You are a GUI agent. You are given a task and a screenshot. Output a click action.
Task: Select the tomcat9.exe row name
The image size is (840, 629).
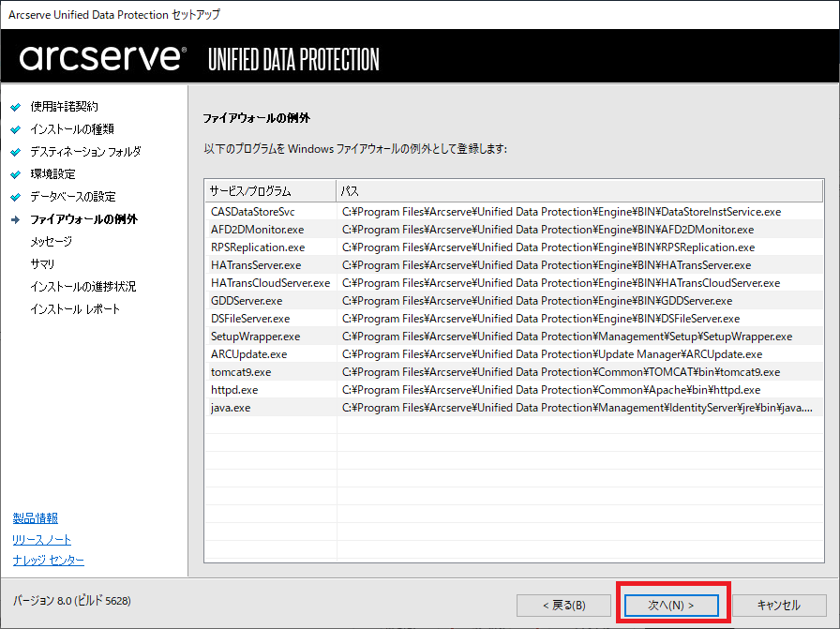(x=241, y=372)
